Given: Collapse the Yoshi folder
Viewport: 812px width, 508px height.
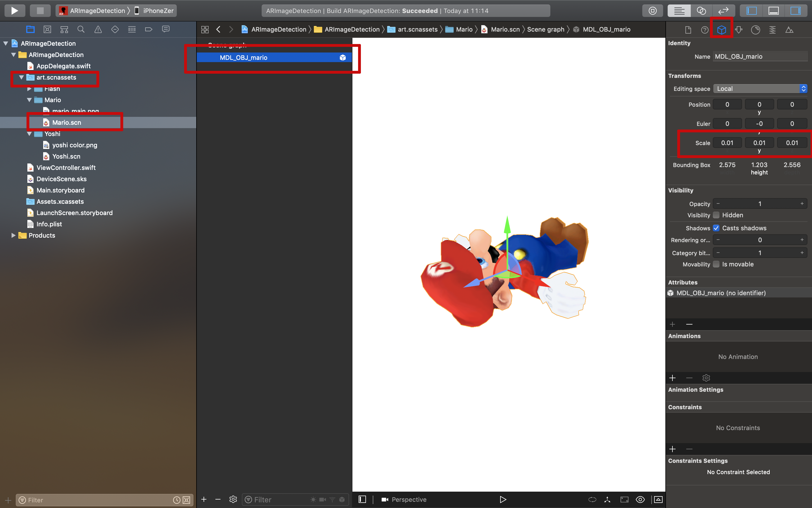Looking at the screenshot, I should pos(29,134).
